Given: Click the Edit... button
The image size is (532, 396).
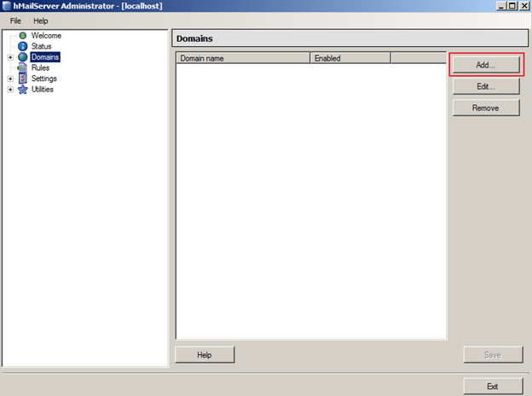Looking at the screenshot, I should point(485,86).
